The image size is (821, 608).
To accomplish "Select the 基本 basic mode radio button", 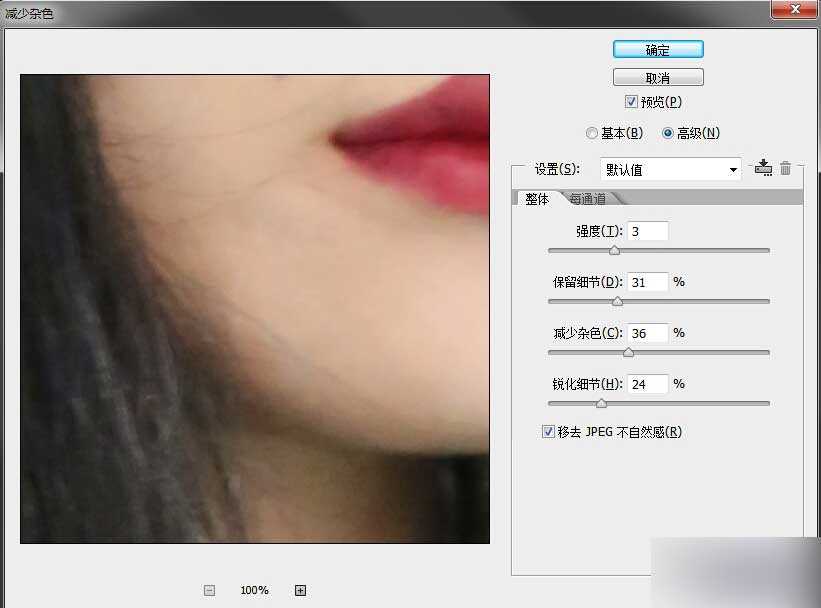I will [591, 132].
